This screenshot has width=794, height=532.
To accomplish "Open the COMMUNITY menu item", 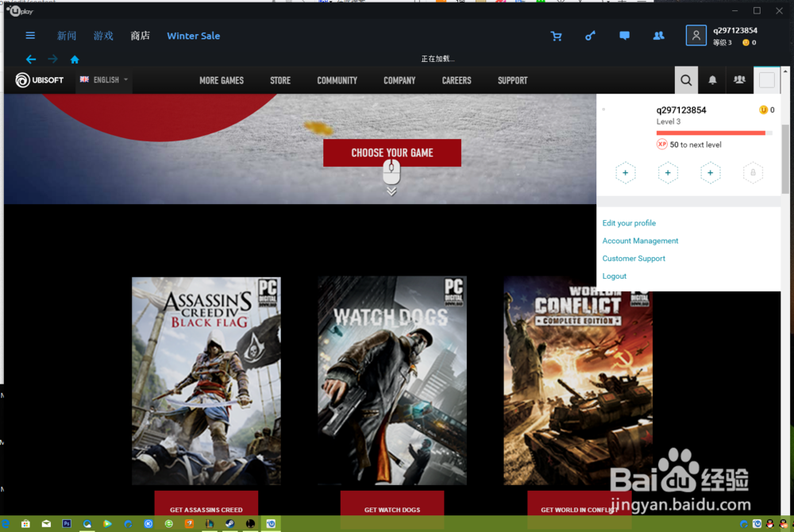I will pyautogui.click(x=337, y=80).
